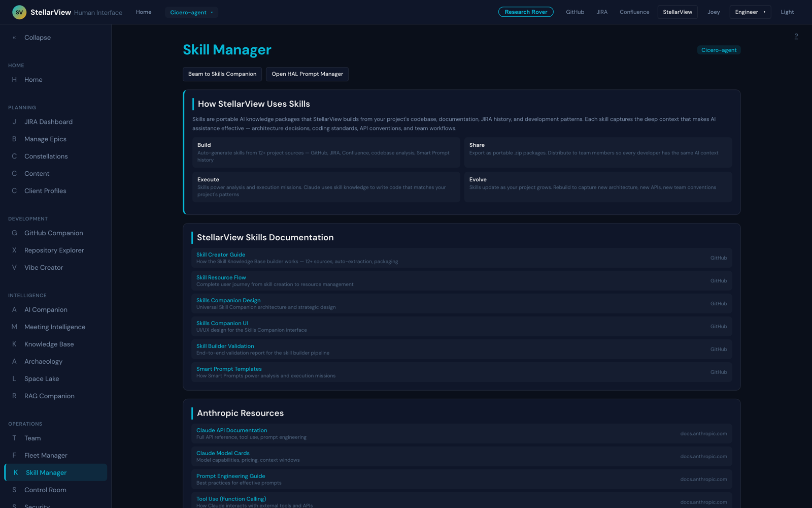Open the Skills Companion UI link
Viewport: 812px width, 508px height.
tap(222, 324)
